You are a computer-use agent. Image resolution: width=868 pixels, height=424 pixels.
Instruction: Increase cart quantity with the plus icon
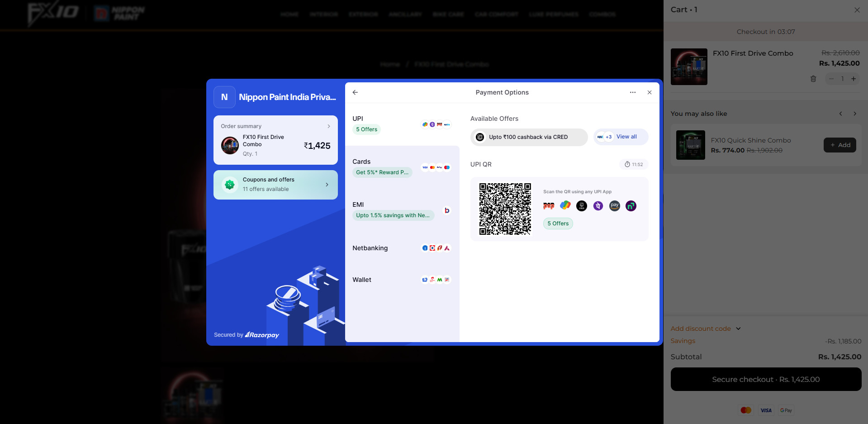click(x=854, y=79)
